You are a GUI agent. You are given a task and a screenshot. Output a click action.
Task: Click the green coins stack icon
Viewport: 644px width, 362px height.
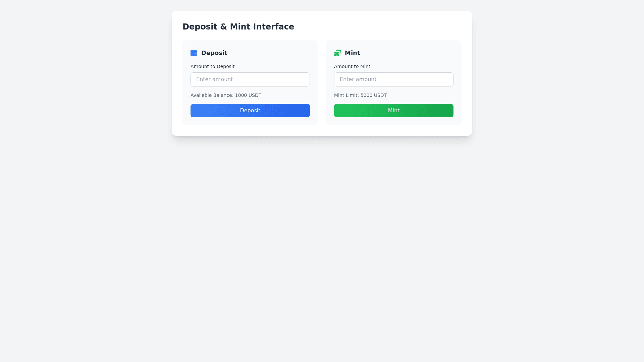(x=337, y=53)
